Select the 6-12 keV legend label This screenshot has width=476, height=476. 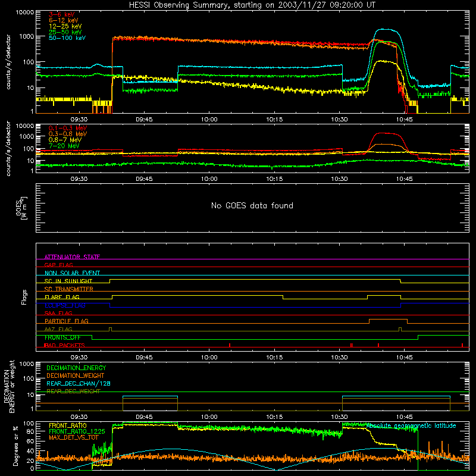[64, 20]
